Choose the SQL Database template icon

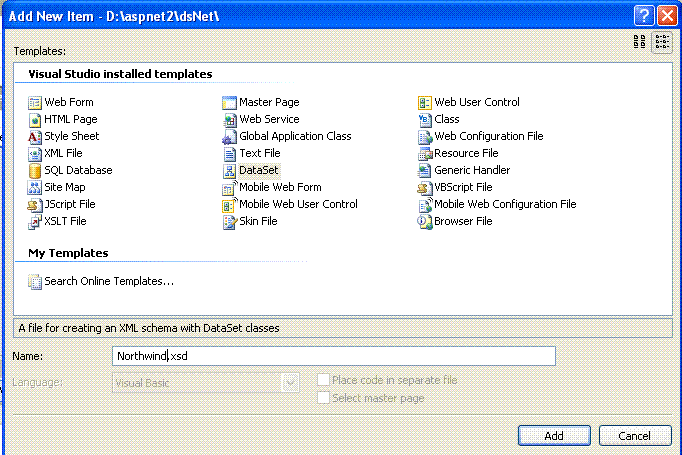(34, 171)
